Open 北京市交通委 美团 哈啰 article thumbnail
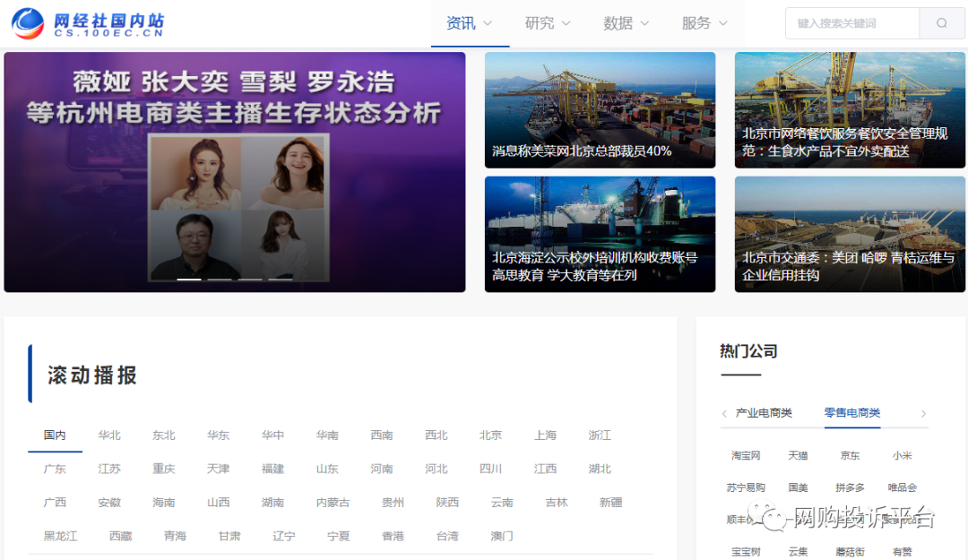The width and height of the screenshot is (968, 560). pyautogui.click(x=850, y=234)
